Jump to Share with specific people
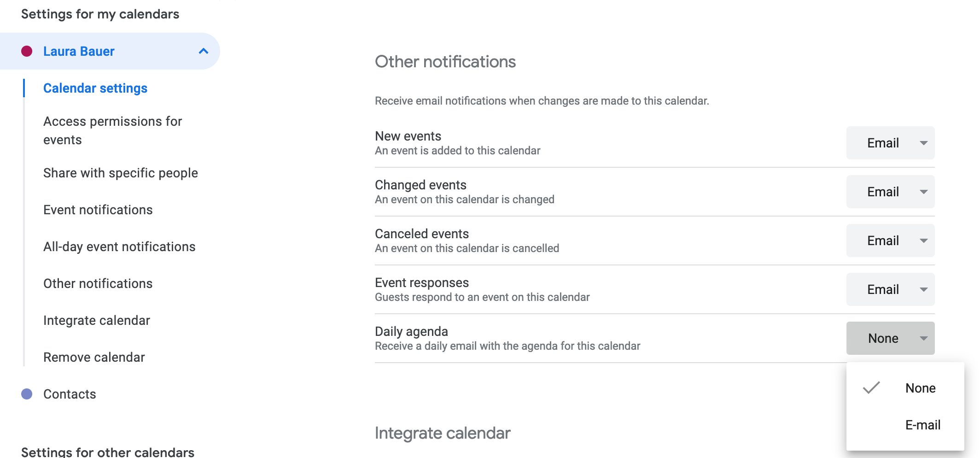Image resolution: width=980 pixels, height=458 pixels. point(120,173)
